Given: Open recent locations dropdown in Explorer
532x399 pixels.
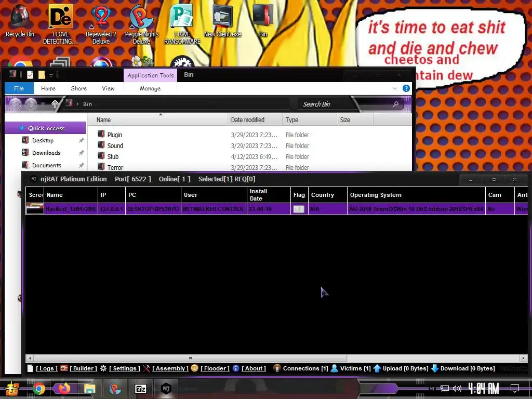Looking at the screenshot, I should click(x=43, y=104).
